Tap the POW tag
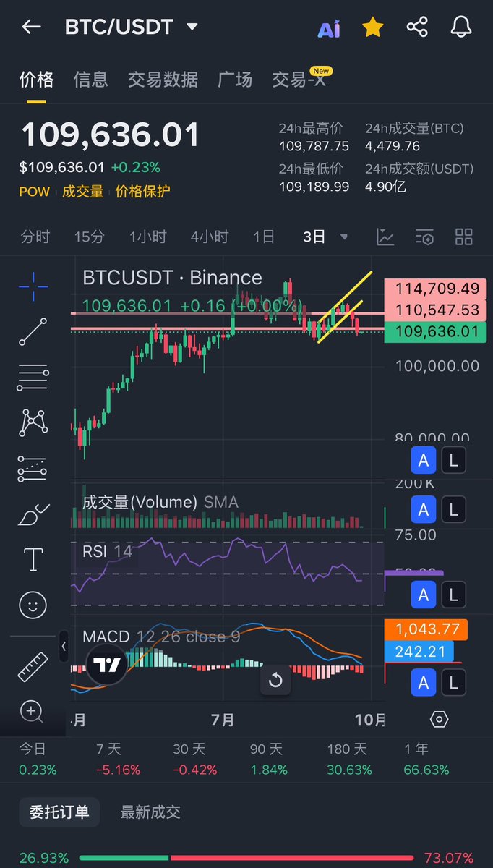This screenshot has width=493, height=868. pos(35,192)
